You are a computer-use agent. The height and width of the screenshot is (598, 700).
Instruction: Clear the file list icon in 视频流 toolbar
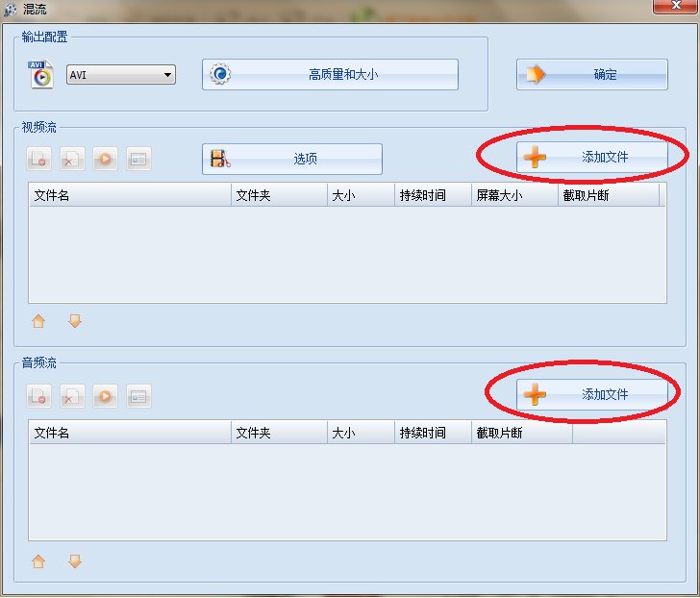72,159
